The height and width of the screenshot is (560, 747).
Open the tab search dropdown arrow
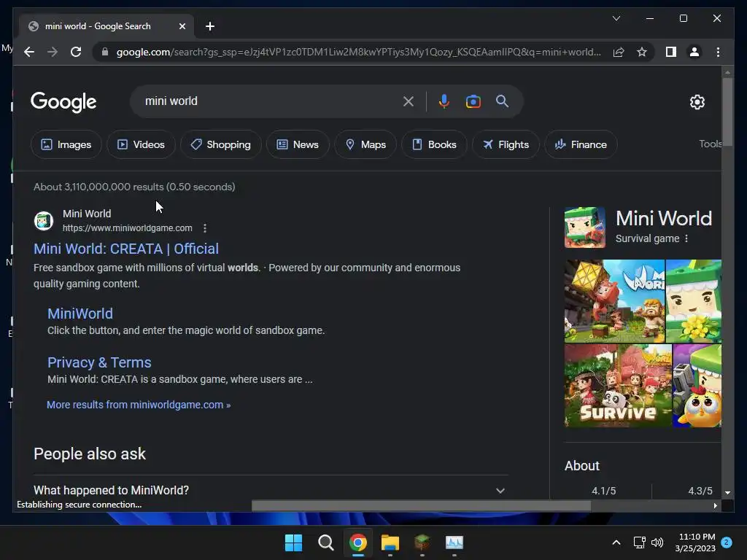click(x=616, y=18)
